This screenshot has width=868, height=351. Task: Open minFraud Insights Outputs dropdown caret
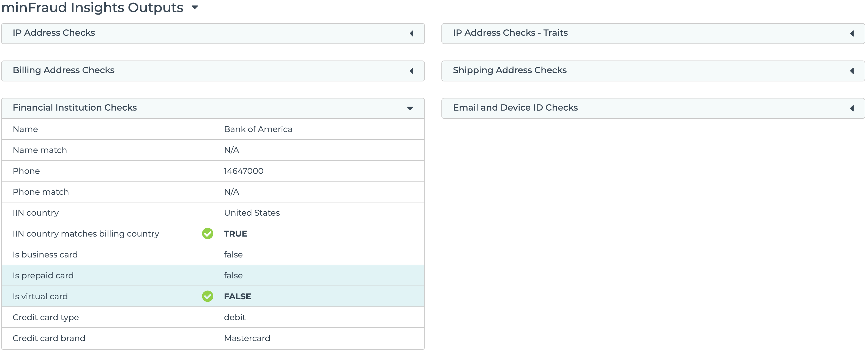click(x=195, y=7)
